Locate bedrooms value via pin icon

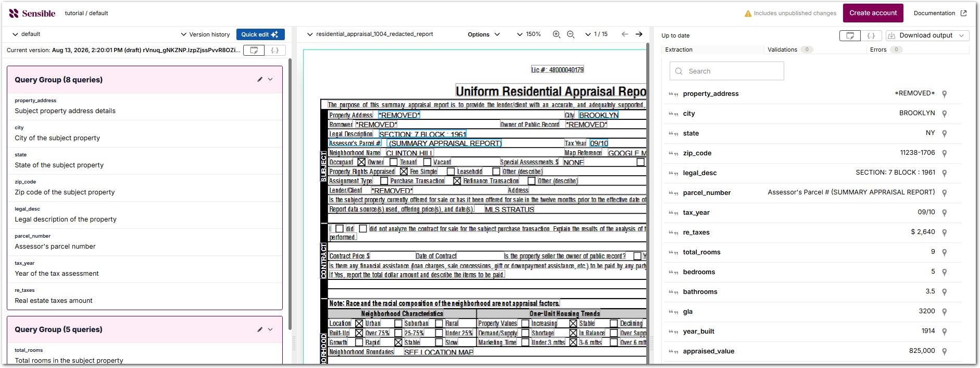point(945,272)
